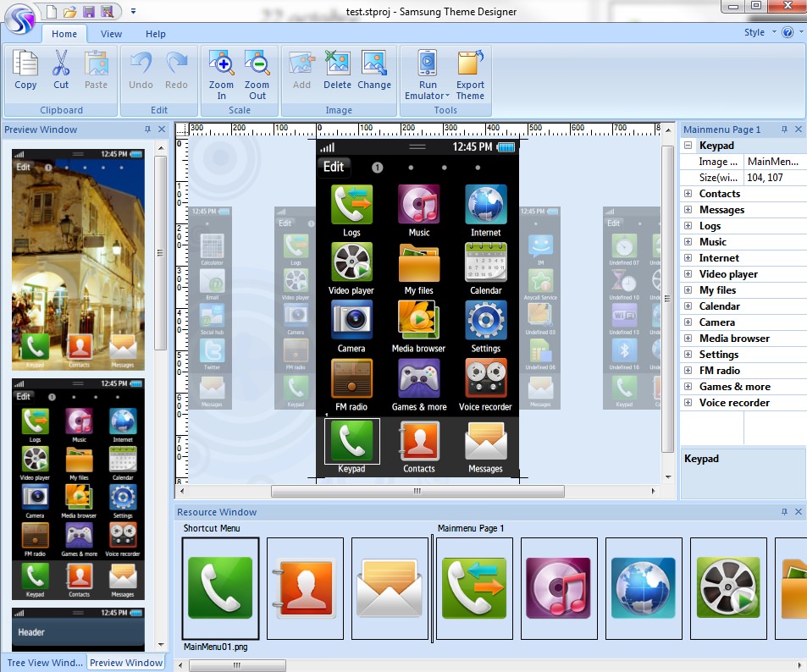Click the Save floppy icon in quick access toolbar
807x672 pixels.
(x=89, y=11)
